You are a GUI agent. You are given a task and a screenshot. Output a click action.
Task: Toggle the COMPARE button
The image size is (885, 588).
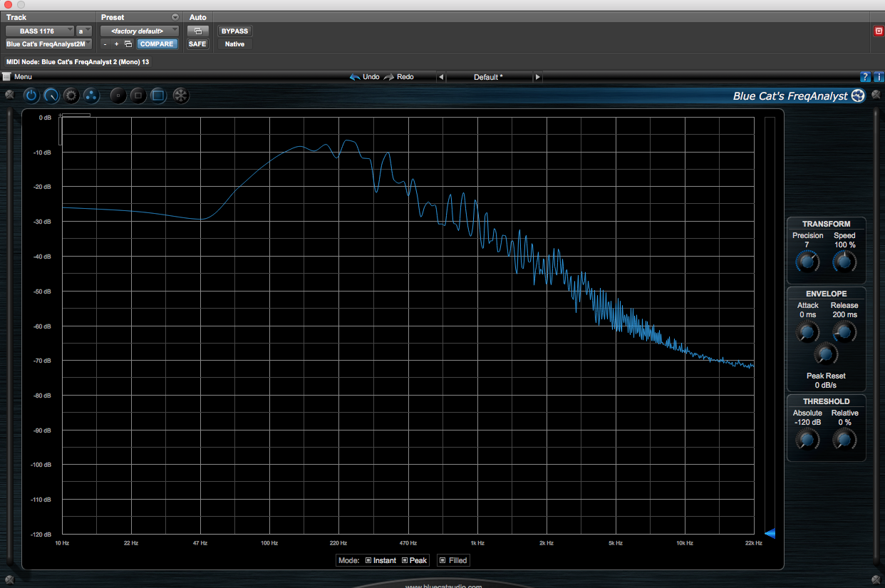(x=157, y=44)
